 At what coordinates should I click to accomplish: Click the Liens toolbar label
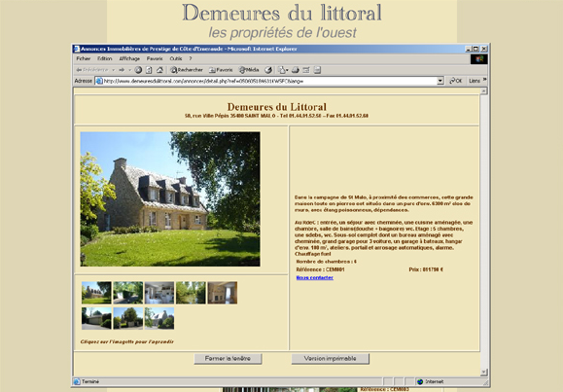click(475, 81)
